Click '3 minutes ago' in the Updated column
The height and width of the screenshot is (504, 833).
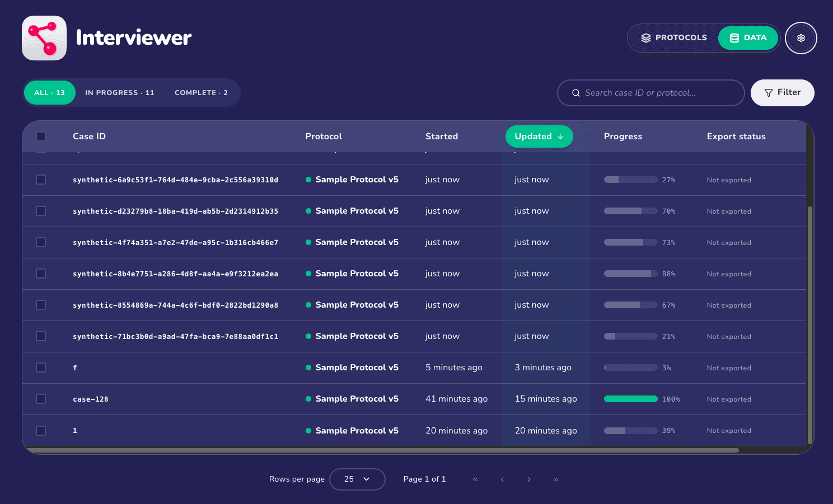pyautogui.click(x=543, y=368)
